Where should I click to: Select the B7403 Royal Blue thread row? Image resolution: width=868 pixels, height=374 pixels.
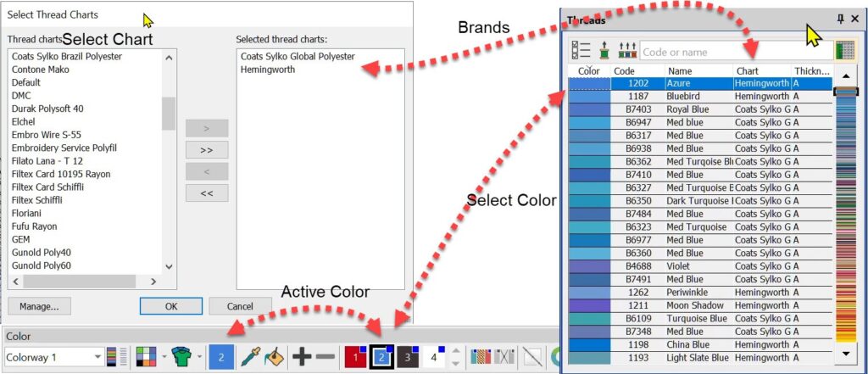700,109
